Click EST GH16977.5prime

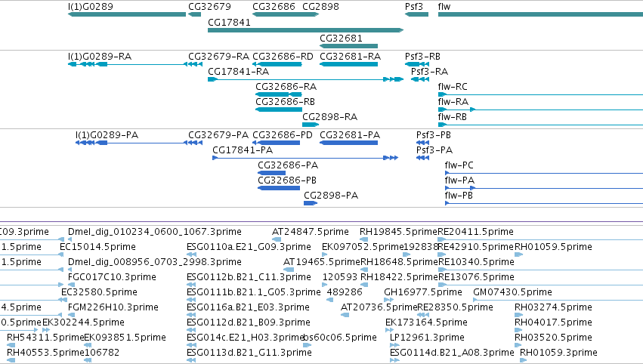[423, 292]
